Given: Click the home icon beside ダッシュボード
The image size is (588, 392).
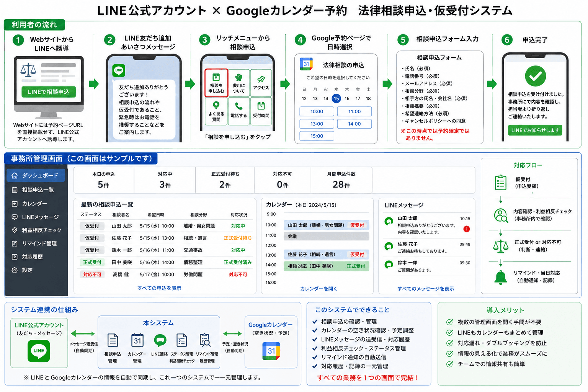Looking at the screenshot, I should [x=15, y=175].
